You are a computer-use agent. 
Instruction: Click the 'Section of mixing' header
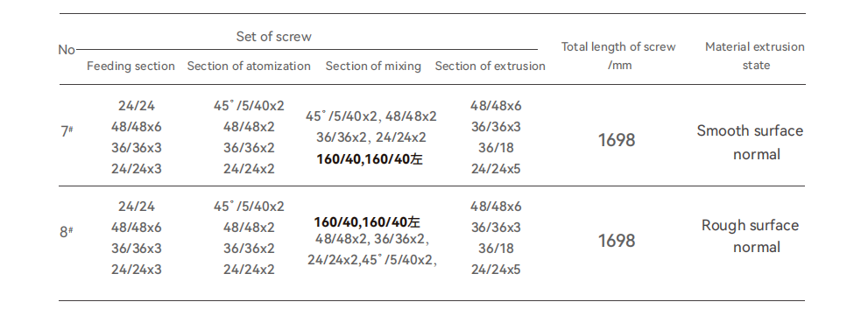tap(373, 66)
